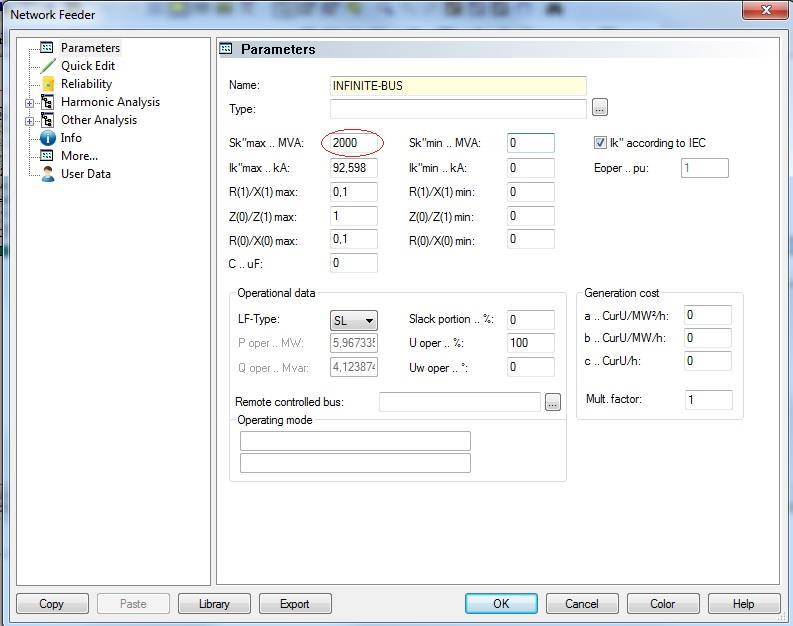Click the Z(0)/Z(1) min field
The height and width of the screenshot is (626, 793).
click(531, 216)
